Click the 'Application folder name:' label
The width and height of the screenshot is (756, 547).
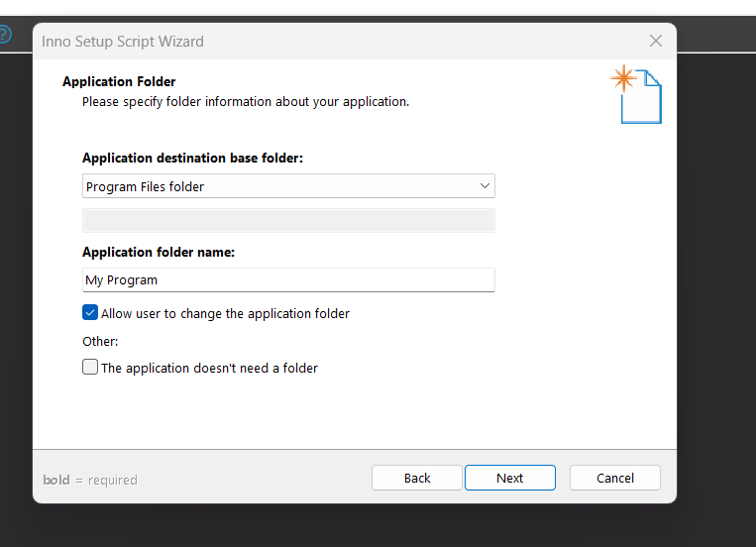[x=159, y=253]
